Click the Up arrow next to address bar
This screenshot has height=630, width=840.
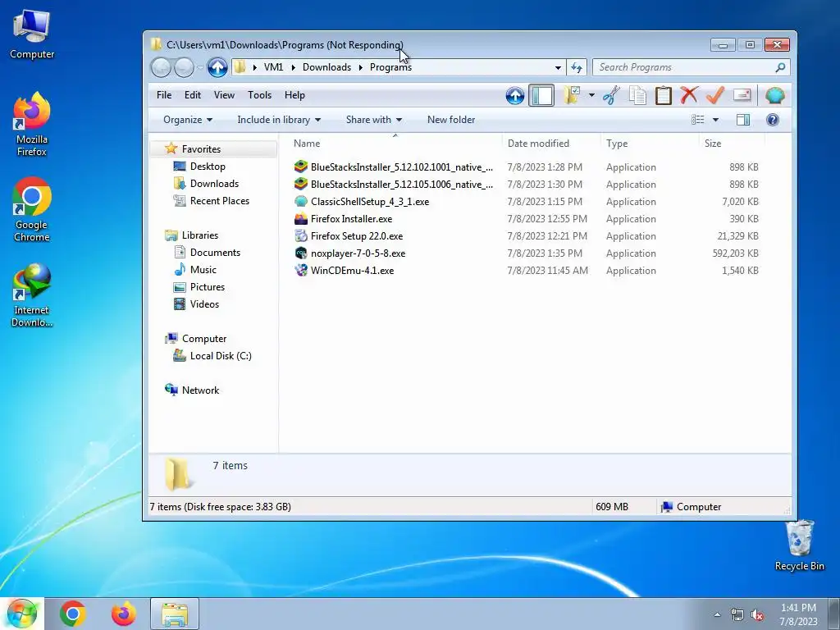pyautogui.click(x=217, y=67)
